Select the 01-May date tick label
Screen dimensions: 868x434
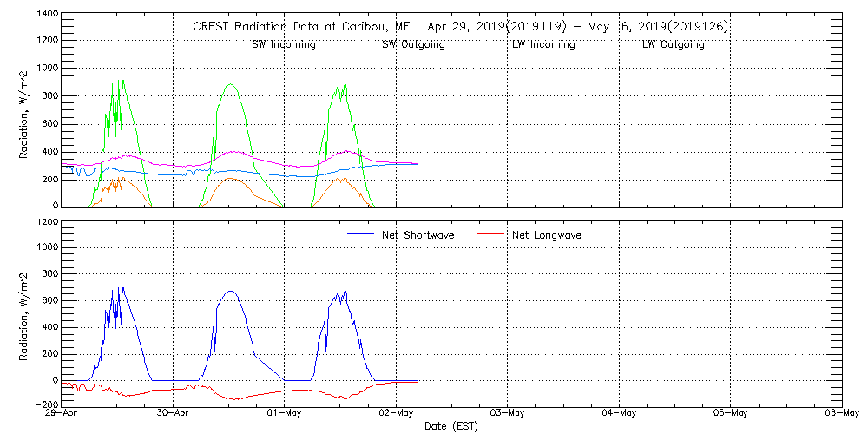tap(285, 414)
